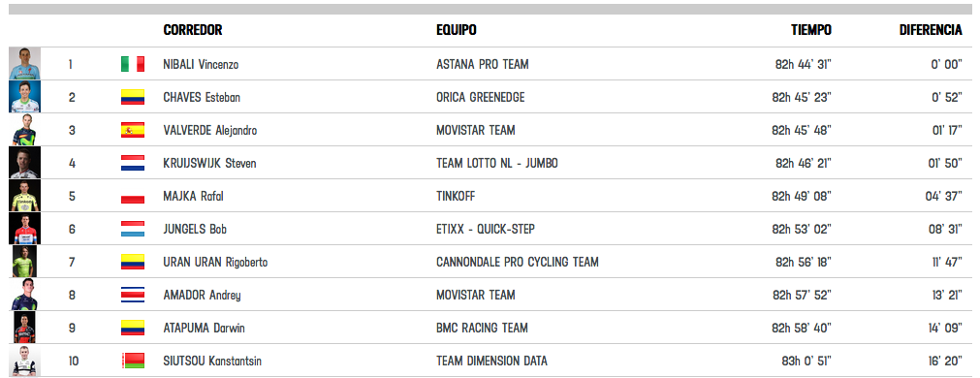The image size is (980, 378).
Task: Click the Italian flag icon next to Nibali
Action: click(x=133, y=64)
